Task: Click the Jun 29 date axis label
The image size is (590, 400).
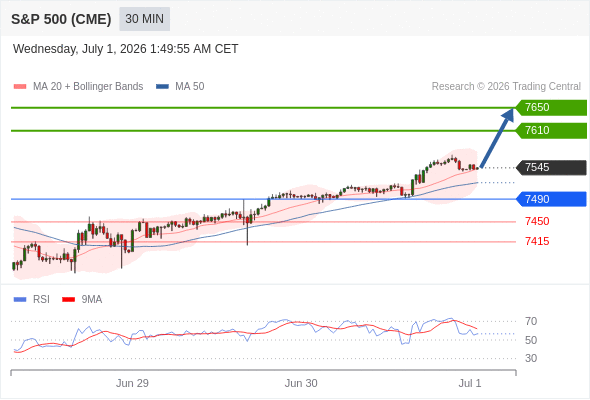Action: [x=132, y=383]
